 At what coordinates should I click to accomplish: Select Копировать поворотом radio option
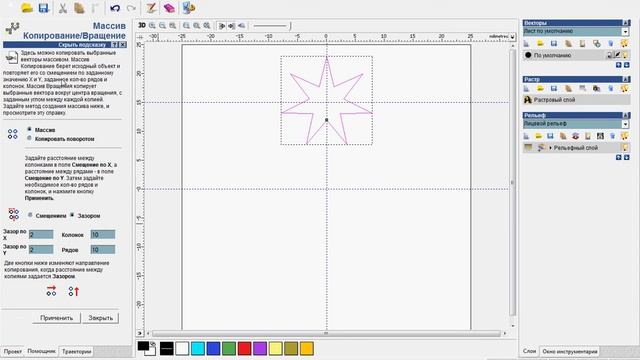(29, 138)
